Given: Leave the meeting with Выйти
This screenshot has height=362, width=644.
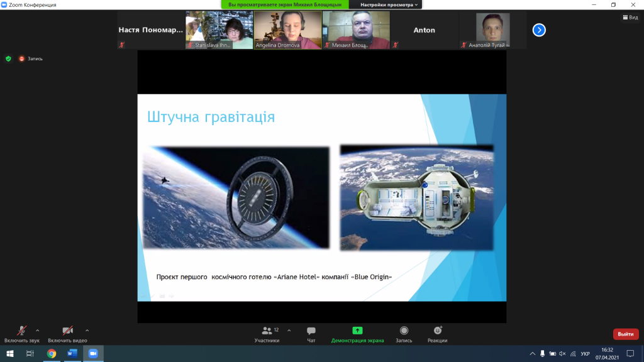Looking at the screenshot, I should tap(626, 334).
